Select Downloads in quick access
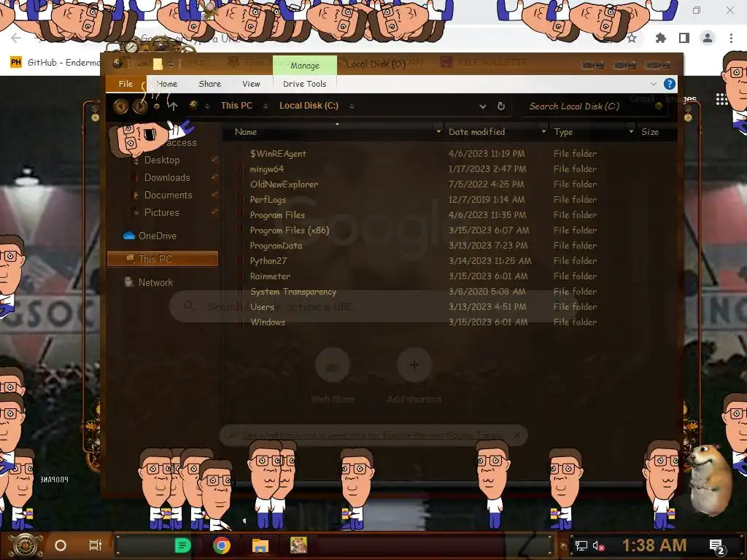Screen dimensions: 747x560 pyautogui.click(x=167, y=178)
